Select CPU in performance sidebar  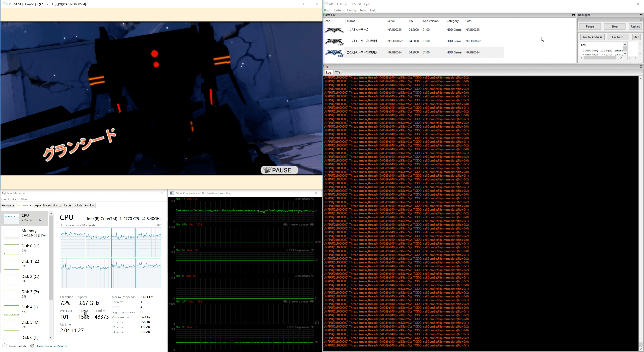click(25, 219)
